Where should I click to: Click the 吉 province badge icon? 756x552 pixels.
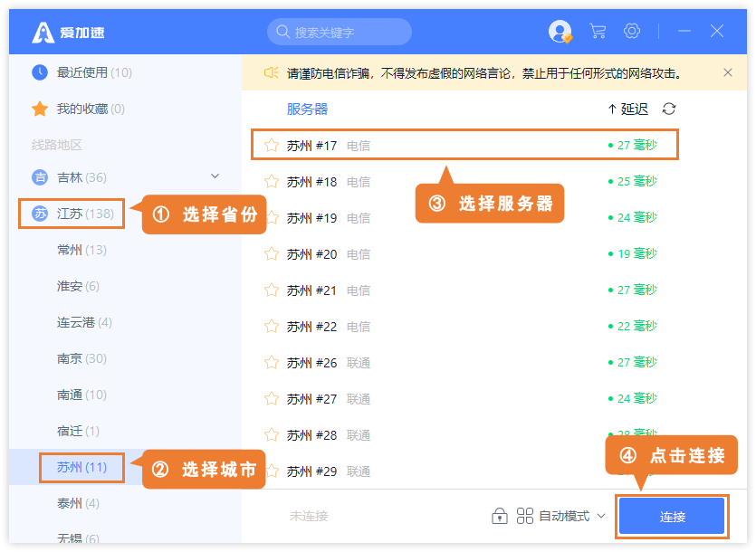coord(40,177)
